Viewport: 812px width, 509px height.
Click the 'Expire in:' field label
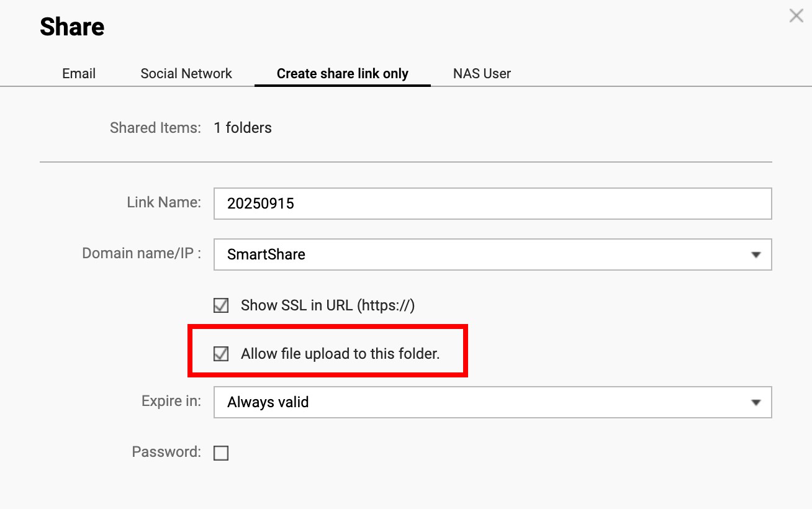coord(171,401)
